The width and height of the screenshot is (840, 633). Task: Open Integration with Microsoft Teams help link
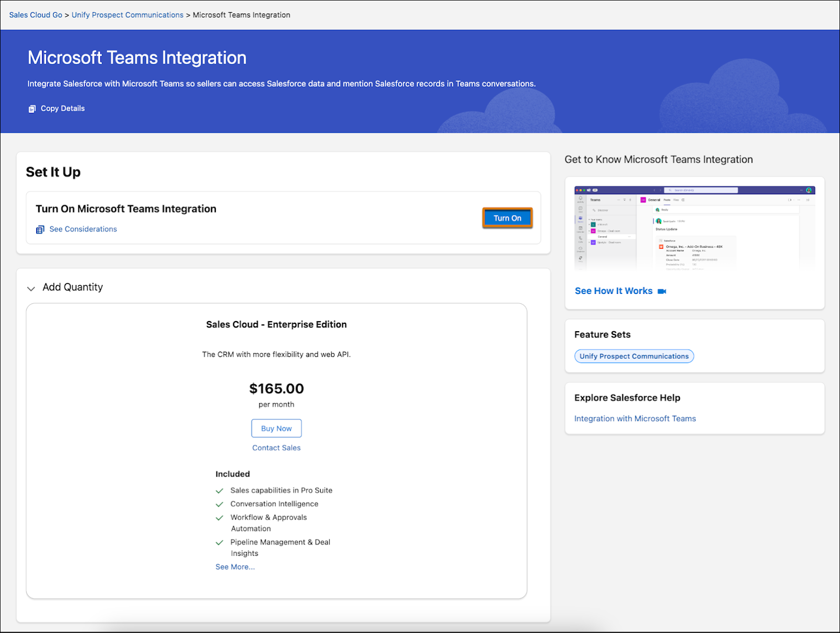(x=635, y=418)
